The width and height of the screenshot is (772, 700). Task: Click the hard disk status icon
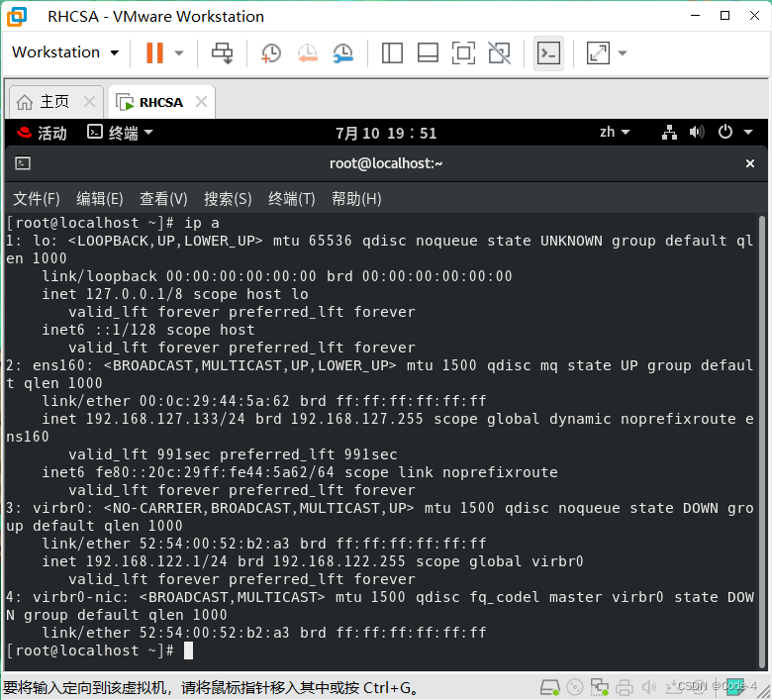click(x=550, y=687)
